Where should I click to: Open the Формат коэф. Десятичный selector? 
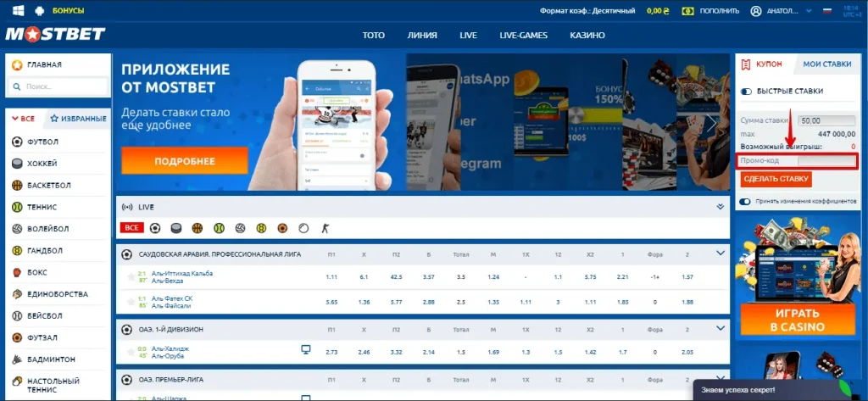point(587,10)
